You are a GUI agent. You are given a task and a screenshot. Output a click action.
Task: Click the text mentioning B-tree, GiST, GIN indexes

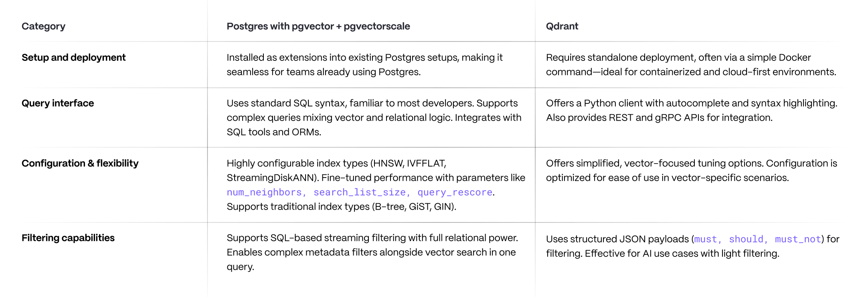(x=341, y=207)
